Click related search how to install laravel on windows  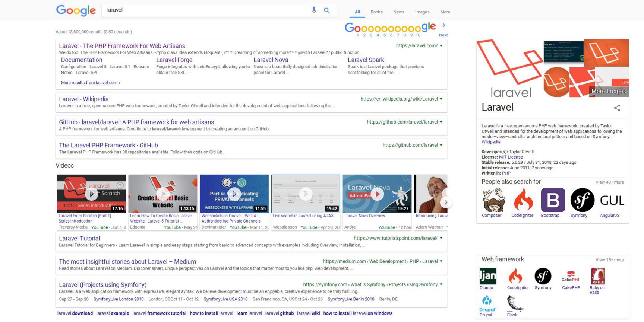pos(358,313)
